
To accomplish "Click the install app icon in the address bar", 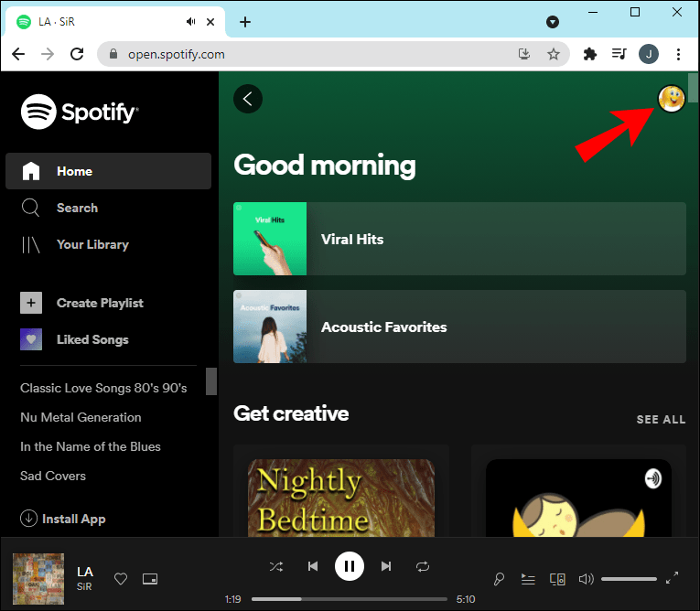I will point(524,54).
